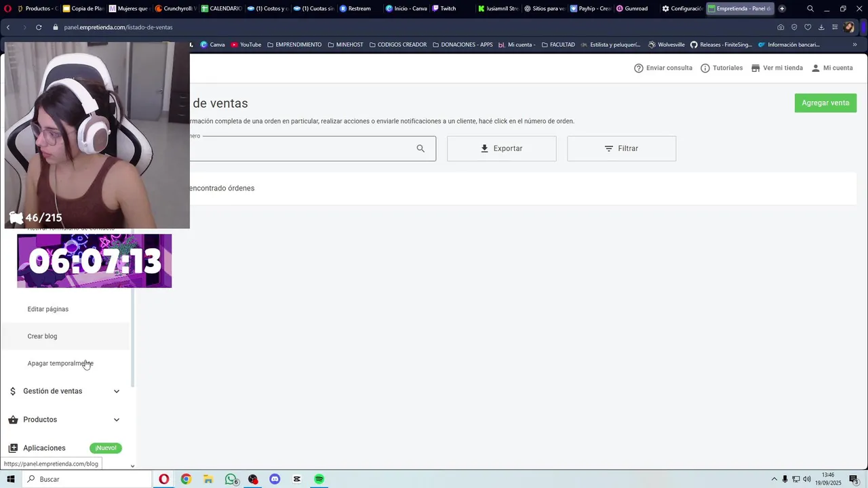Click the storefront icon beside Ver mi tienda
Viewport: 868px width, 488px height.
click(755, 68)
